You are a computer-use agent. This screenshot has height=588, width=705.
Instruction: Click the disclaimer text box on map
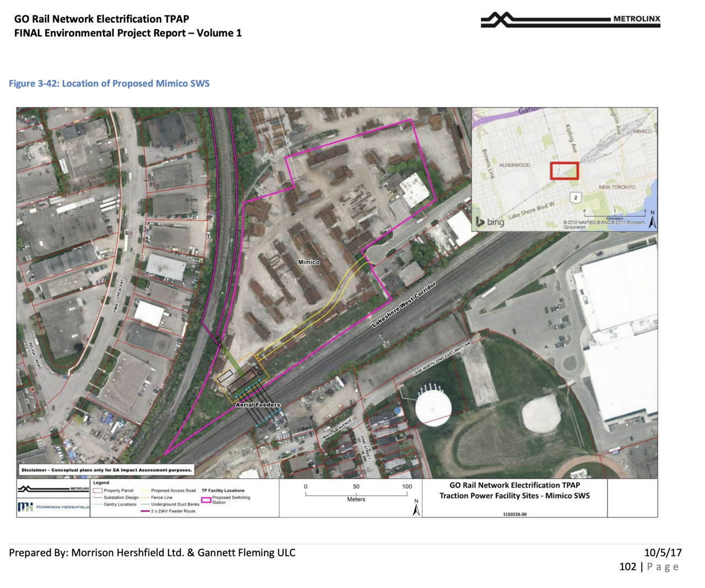tap(107, 470)
